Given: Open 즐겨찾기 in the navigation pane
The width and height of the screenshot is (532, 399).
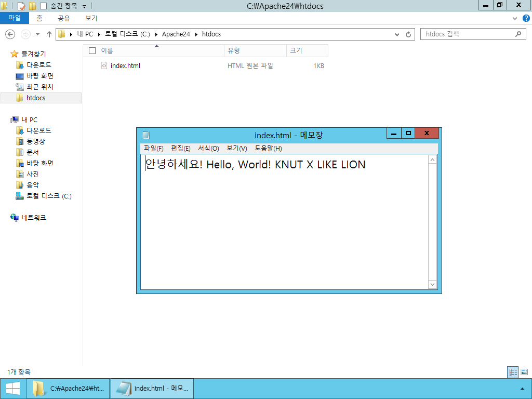Looking at the screenshot, I should [33, 54].
